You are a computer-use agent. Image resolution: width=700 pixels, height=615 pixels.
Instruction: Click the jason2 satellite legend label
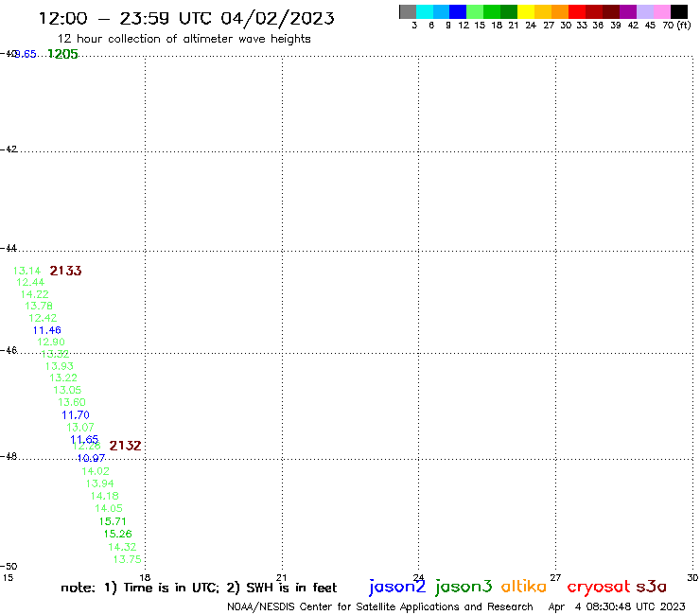click(x=397, y=587)
